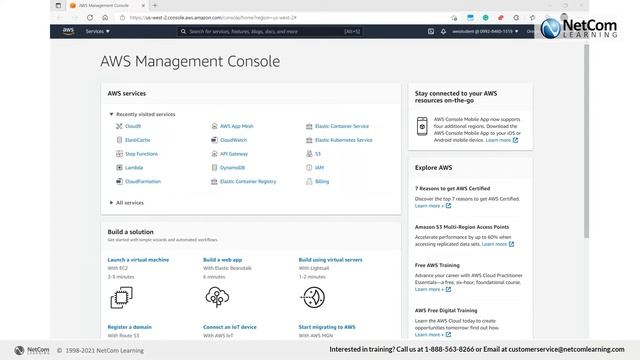
Task: Click the mobile phone app icon
Action: [x=422, y=126]
